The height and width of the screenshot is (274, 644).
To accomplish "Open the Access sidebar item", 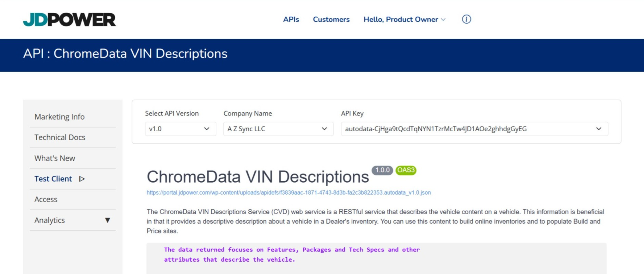I will click(x=46, y=200).
